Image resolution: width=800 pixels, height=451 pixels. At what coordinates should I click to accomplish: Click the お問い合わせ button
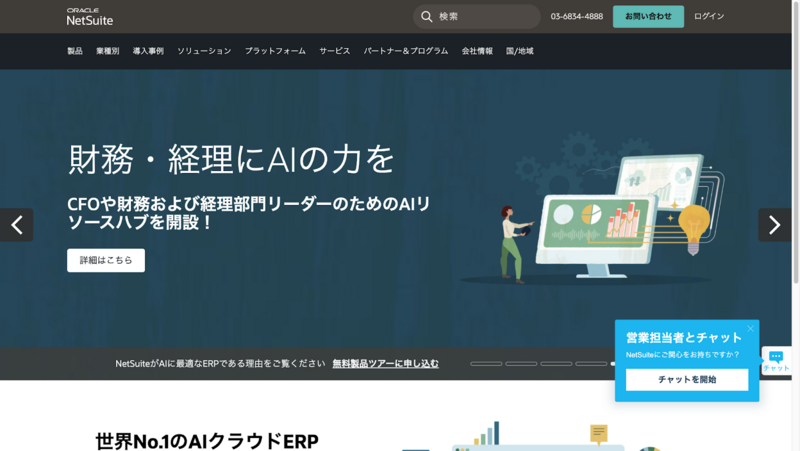point(648,16)
